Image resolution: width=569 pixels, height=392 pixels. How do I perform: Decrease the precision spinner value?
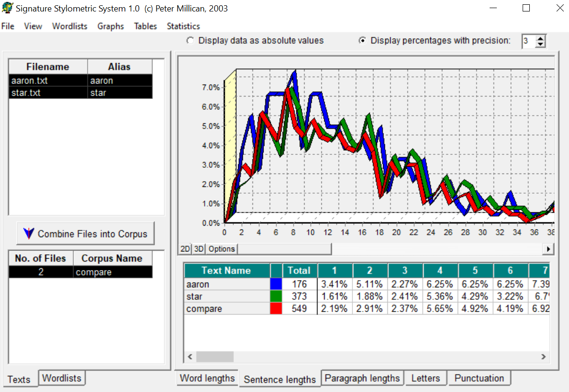(540, 44)
